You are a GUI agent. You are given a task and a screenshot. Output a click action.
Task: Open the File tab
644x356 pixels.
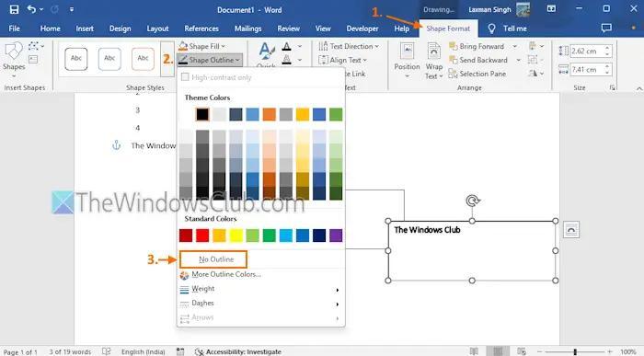coord(15,29)
